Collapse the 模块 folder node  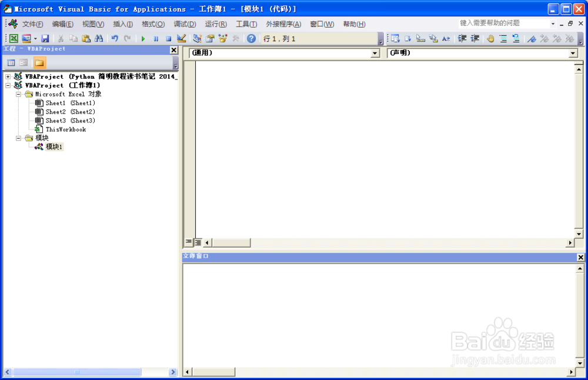coord(18,138)
